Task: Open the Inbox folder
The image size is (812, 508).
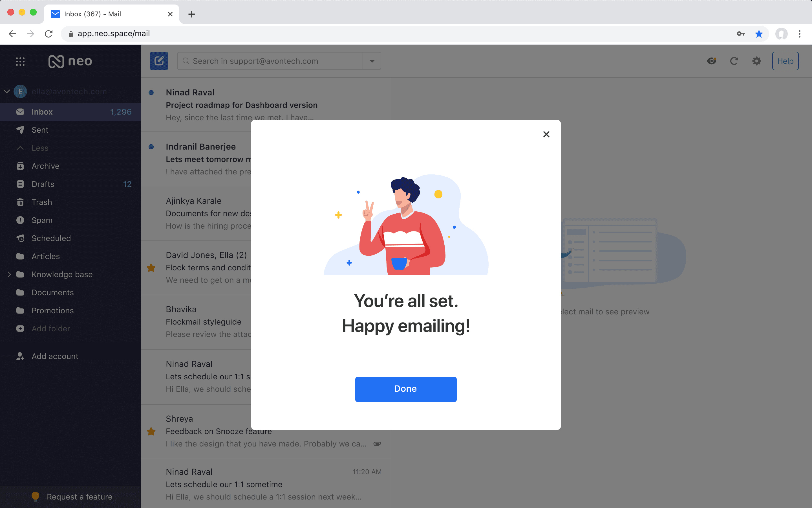Action: 70,111
